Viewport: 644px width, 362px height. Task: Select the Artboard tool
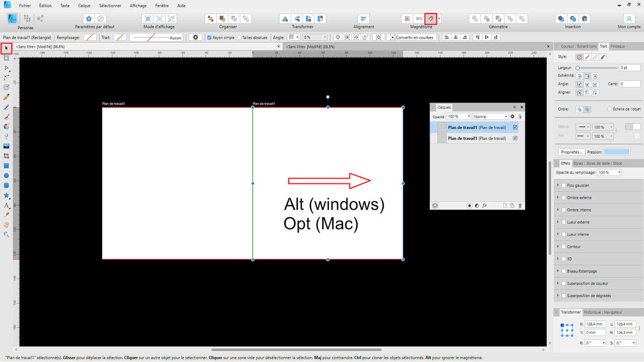[7, 58]
